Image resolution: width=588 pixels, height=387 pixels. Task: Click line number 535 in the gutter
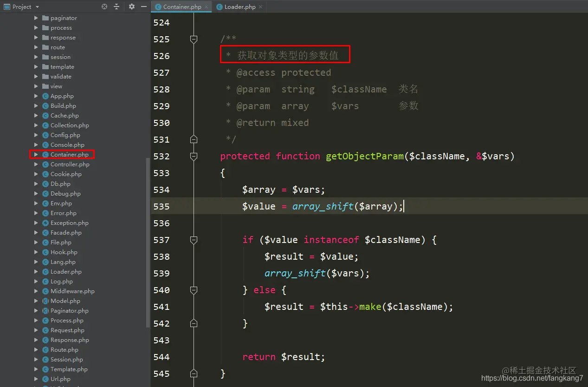tap(162, 206)
